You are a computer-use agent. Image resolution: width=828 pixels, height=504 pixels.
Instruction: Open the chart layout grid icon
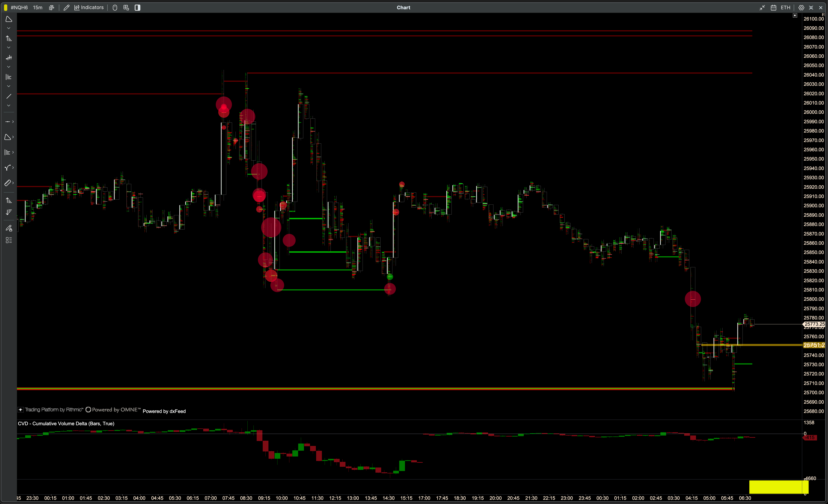point(126,7)
